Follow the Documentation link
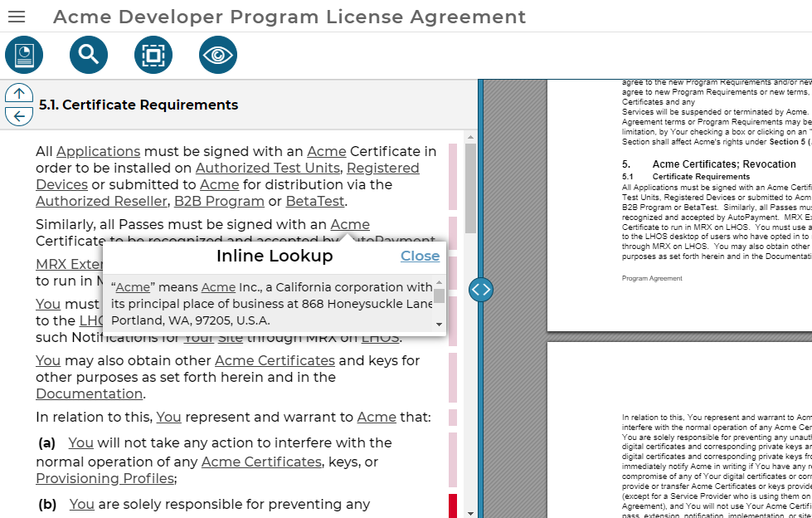 pos(89,393)
